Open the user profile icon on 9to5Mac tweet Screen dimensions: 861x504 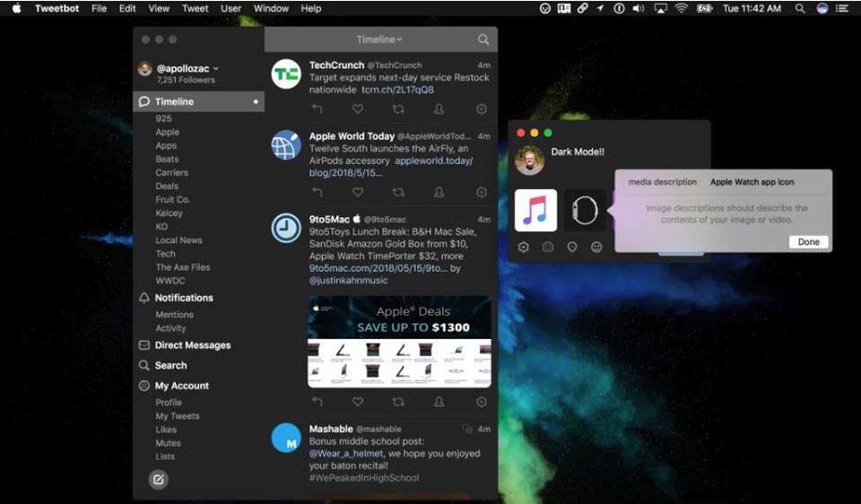pos(439,402)
